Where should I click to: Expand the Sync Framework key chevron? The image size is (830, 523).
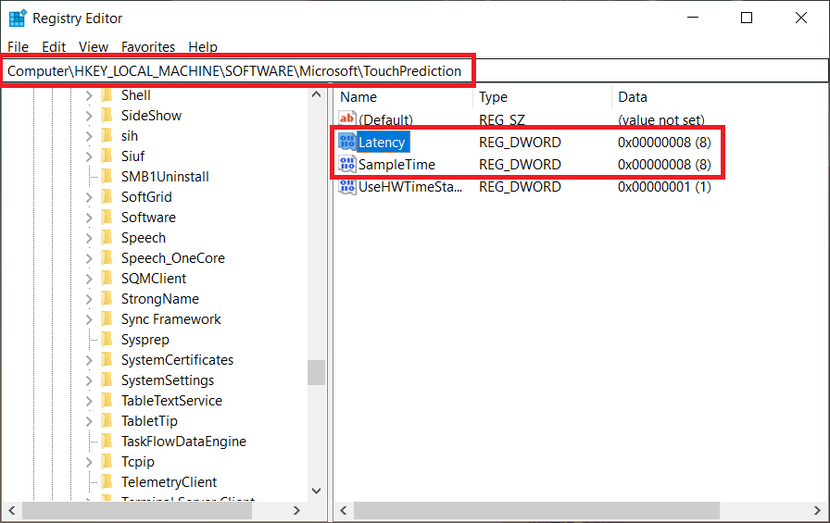(x=89, y=319)
